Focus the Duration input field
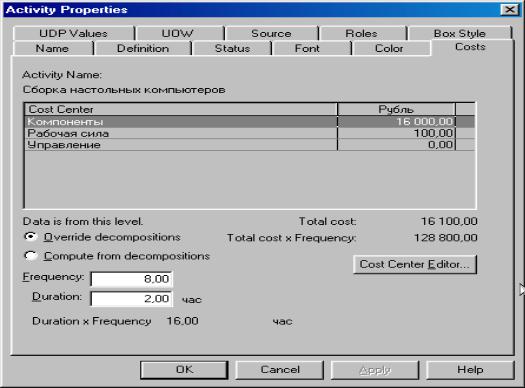The width and height of the screenshot is (525, 388). tap(132, 299)
